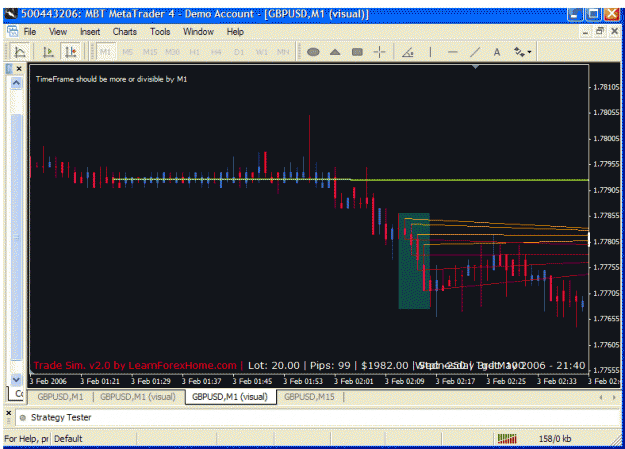Click the side panel scroll up arrow
Viewport: 625px width, 449px height.
coord(16,83)
